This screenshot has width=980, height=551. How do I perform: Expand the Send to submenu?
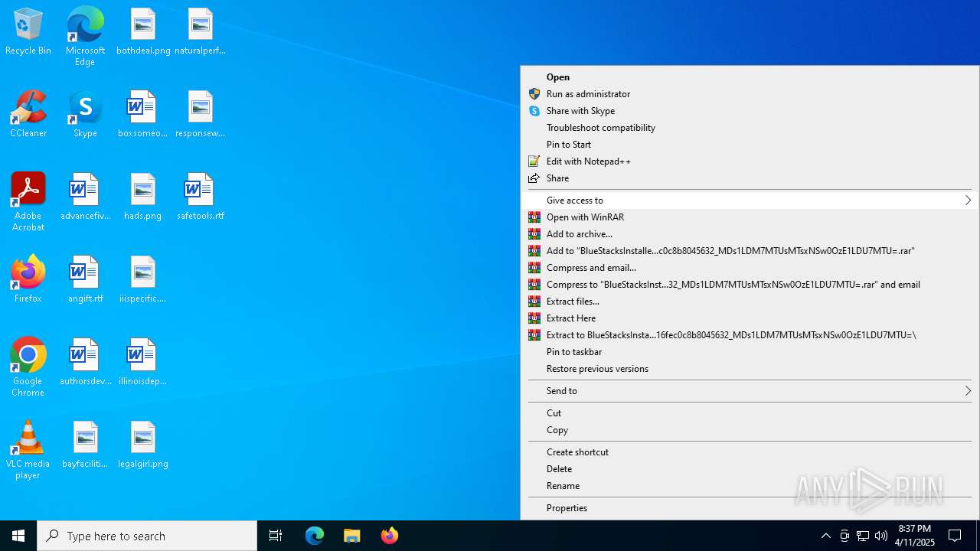(750, 391)
